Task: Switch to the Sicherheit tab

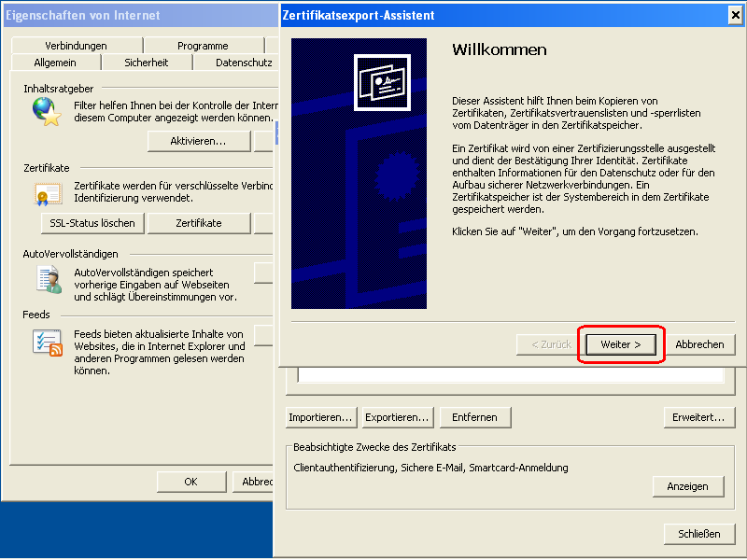Action: (148, 62)
